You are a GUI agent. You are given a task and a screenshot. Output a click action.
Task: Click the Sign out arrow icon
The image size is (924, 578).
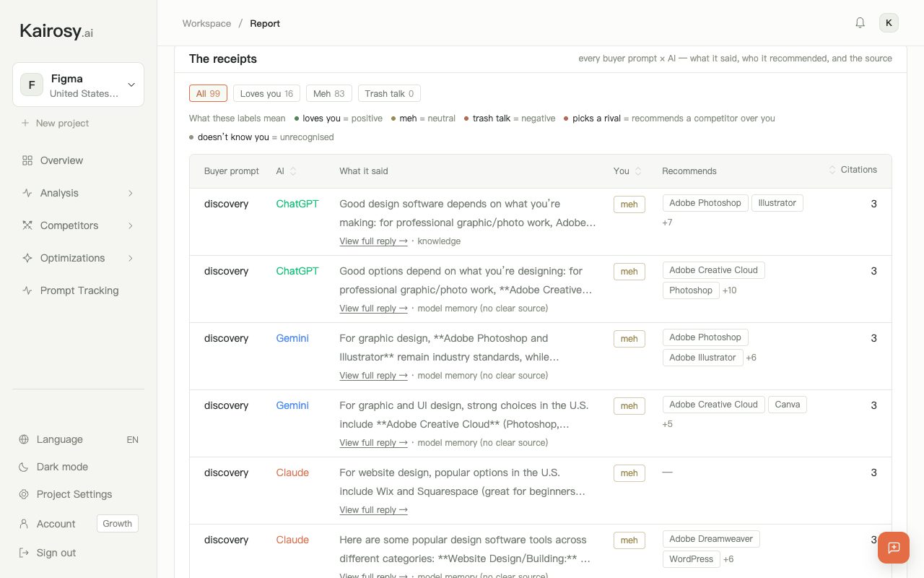(24, 553)
